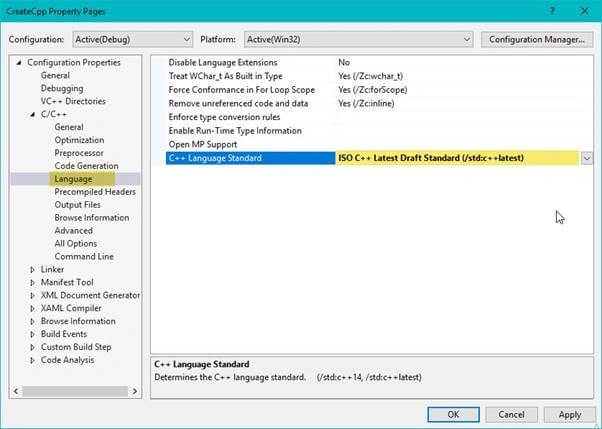The width and height of the screenshot is (602, 429).
Task: Open the Advanced page under C/C++
Action: (73, 230)
